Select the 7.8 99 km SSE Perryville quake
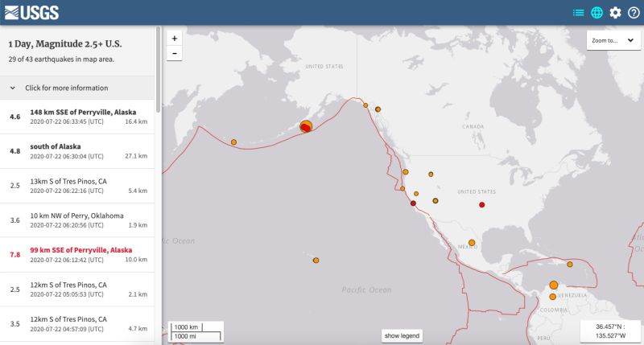 77,254
